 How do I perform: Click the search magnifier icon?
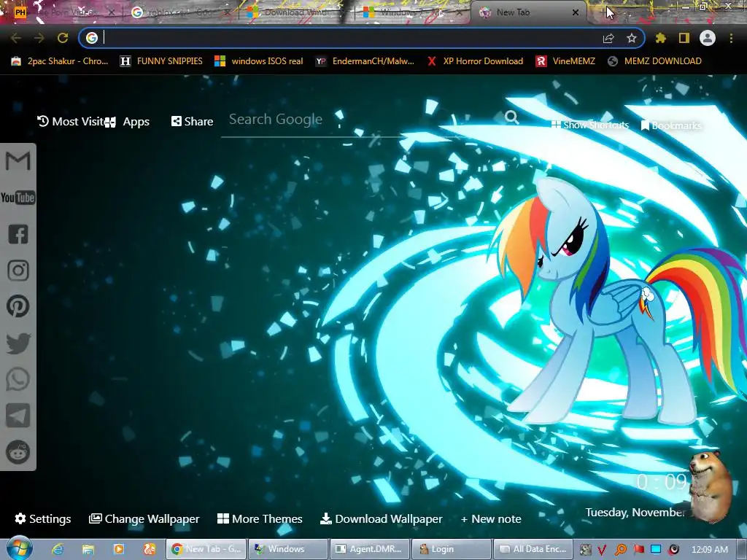(511, 117)
